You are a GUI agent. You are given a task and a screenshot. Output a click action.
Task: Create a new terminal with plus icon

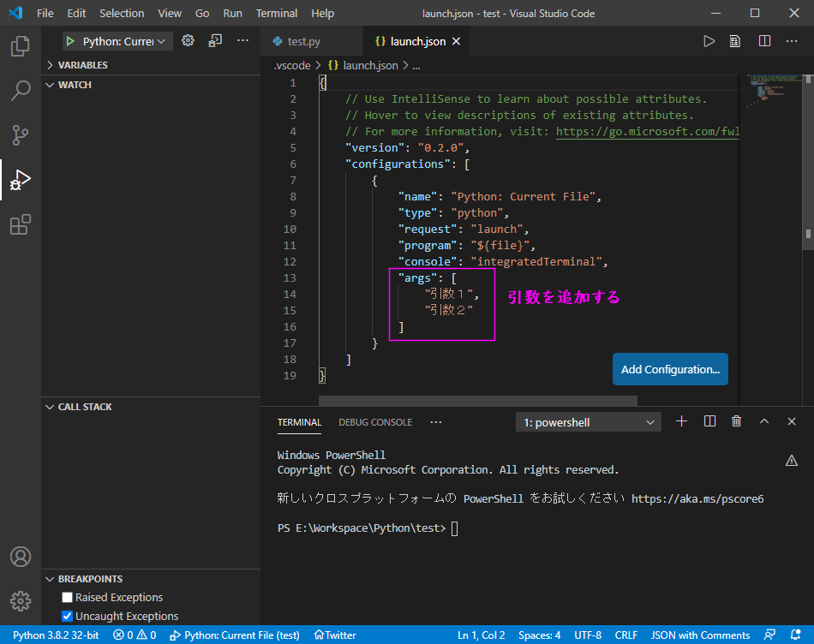[x=682, y=421]
